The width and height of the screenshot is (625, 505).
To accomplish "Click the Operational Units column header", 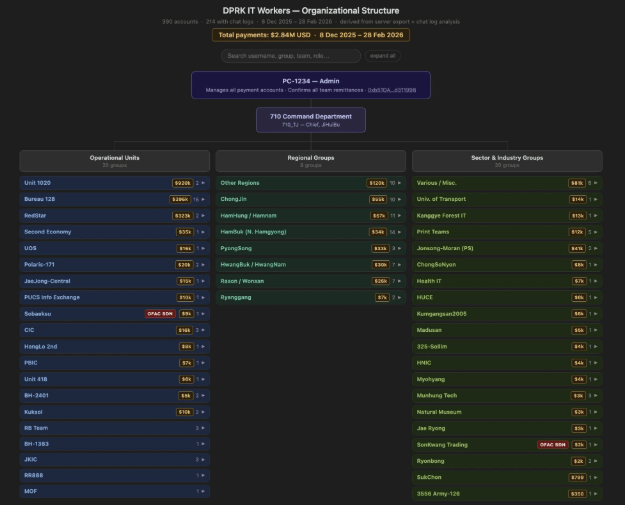I will pyautogui.click(x=114, y=160).
